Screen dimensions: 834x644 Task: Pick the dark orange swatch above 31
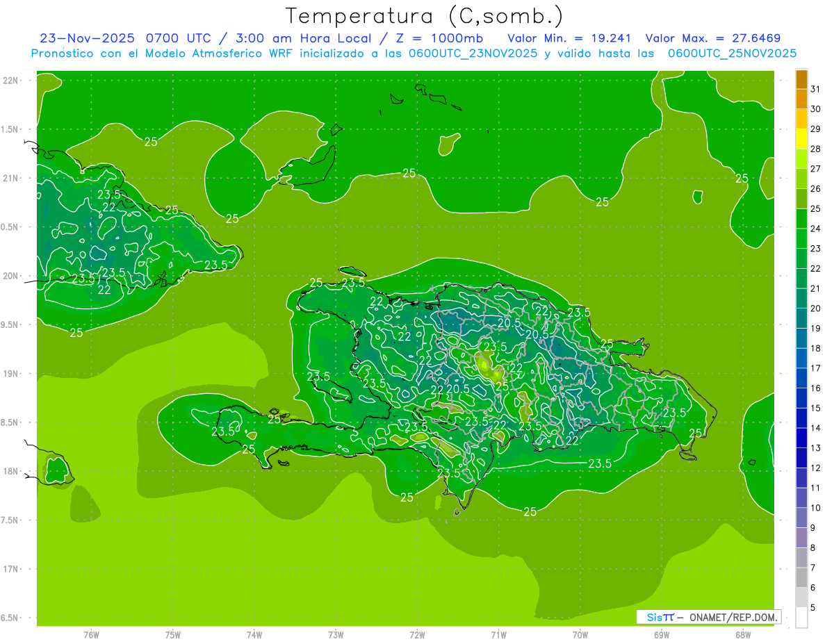click(x=801, y=79)
